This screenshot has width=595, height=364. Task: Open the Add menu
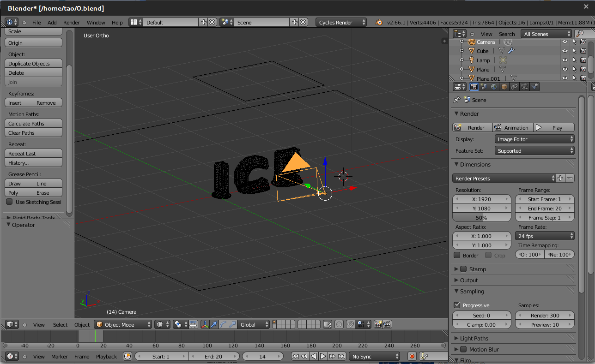(52, 22)
